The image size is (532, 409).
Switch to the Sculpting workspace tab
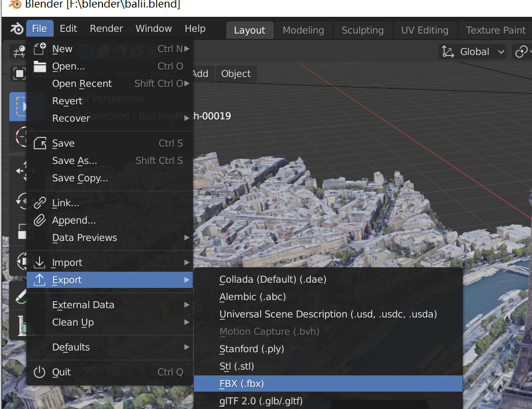[362, 30]
